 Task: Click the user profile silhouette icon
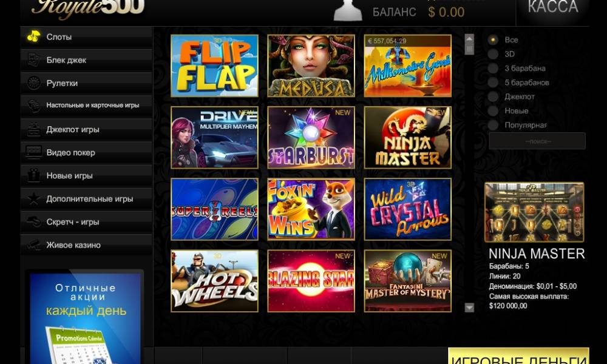[x=348, y=10]
